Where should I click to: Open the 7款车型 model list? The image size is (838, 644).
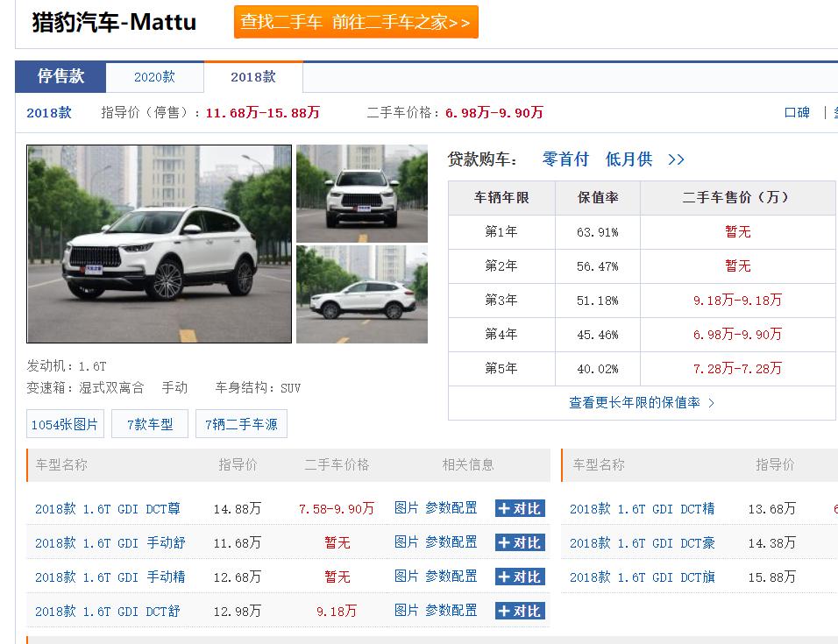[149, 423]
